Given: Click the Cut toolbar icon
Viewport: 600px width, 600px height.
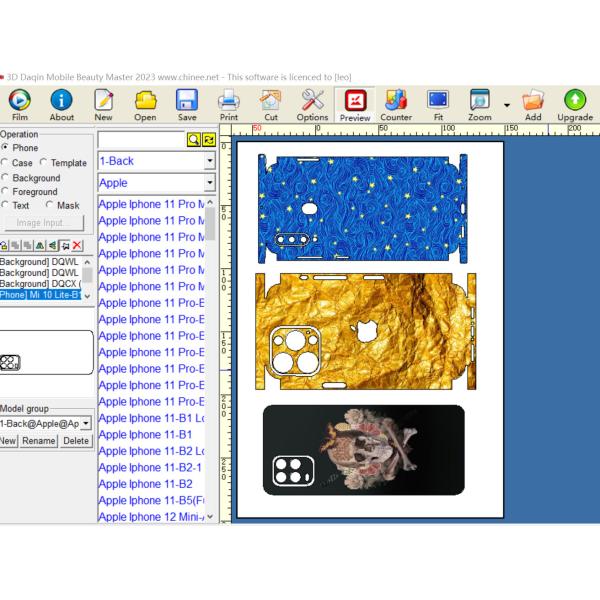Looking at the screenshot, I should [x=271, y=100].
